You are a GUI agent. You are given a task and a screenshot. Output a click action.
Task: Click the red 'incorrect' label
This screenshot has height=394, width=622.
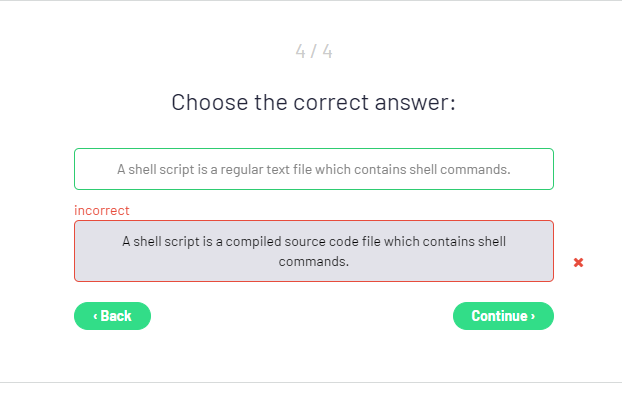pyautogui.click(x=102, y=210)
